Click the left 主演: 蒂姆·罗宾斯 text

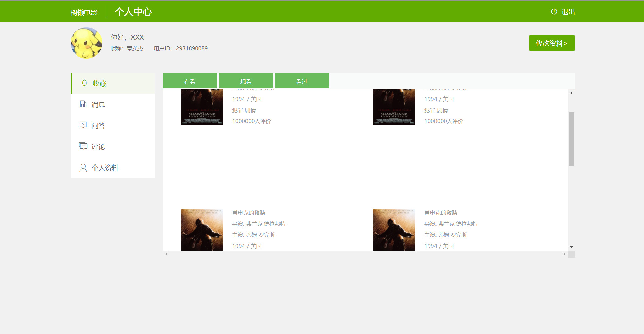coord(254,235)
